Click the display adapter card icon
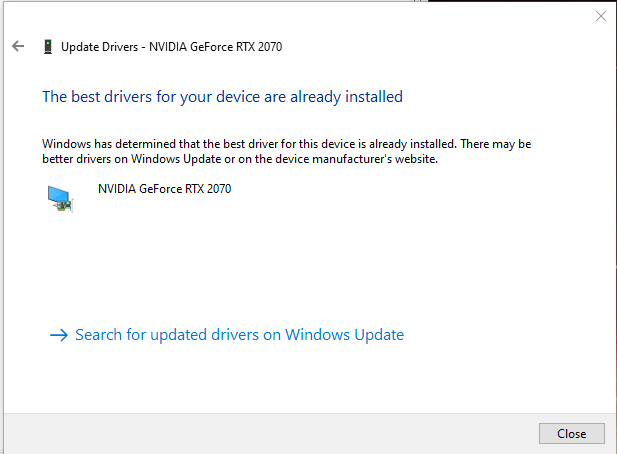Screen dimensions: 617x454 pyautogui.click(x=60, y=199)
